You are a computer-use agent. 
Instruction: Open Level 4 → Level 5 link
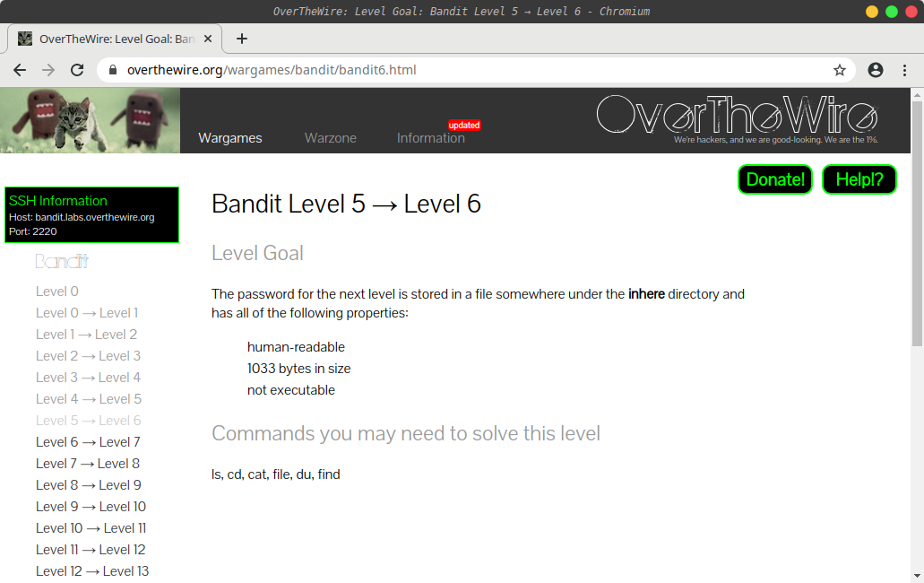[89, 399]
